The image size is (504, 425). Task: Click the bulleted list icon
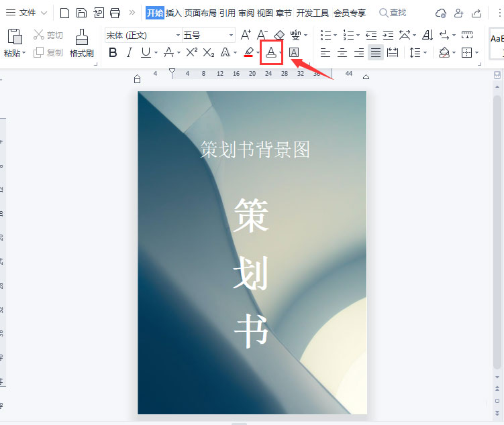click(x=325, y=35)
